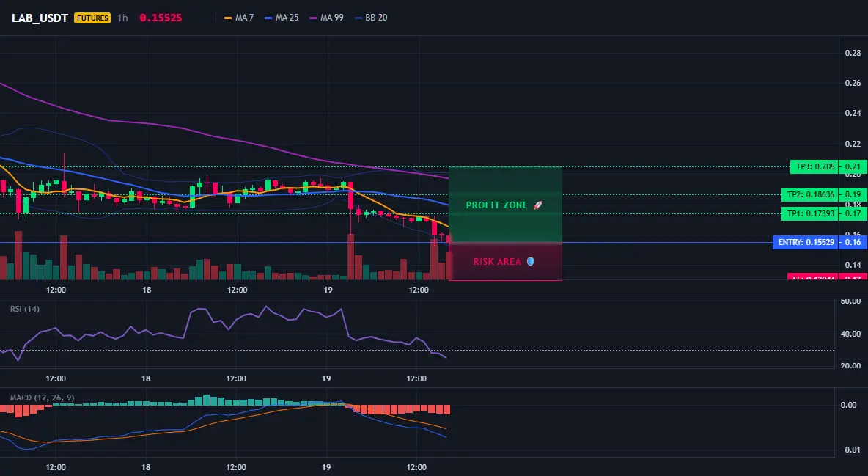868x476 pixels.
Task: Click the rocket icon beside PROFIT ZONE
Action: pos(537,205)
